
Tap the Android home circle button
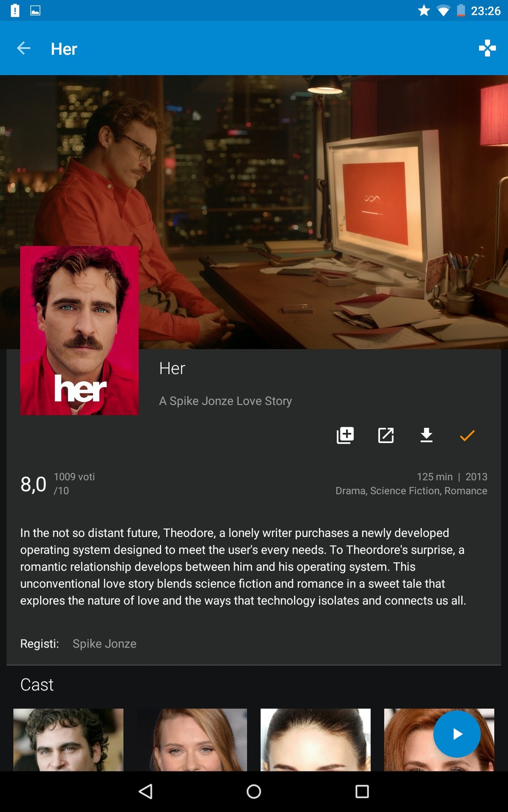[x=254, y=791]
